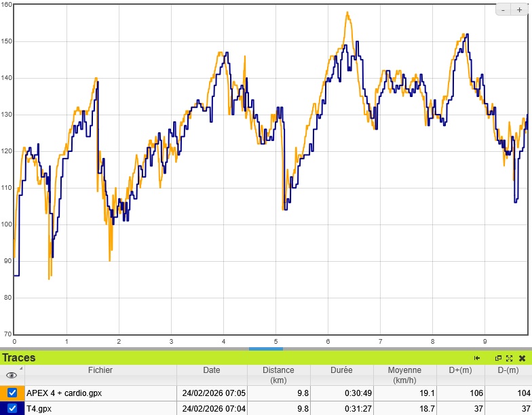Click the Moyenne (km/h) column header
This screenshot has height=415, width=532.
(x=404, y=375)
